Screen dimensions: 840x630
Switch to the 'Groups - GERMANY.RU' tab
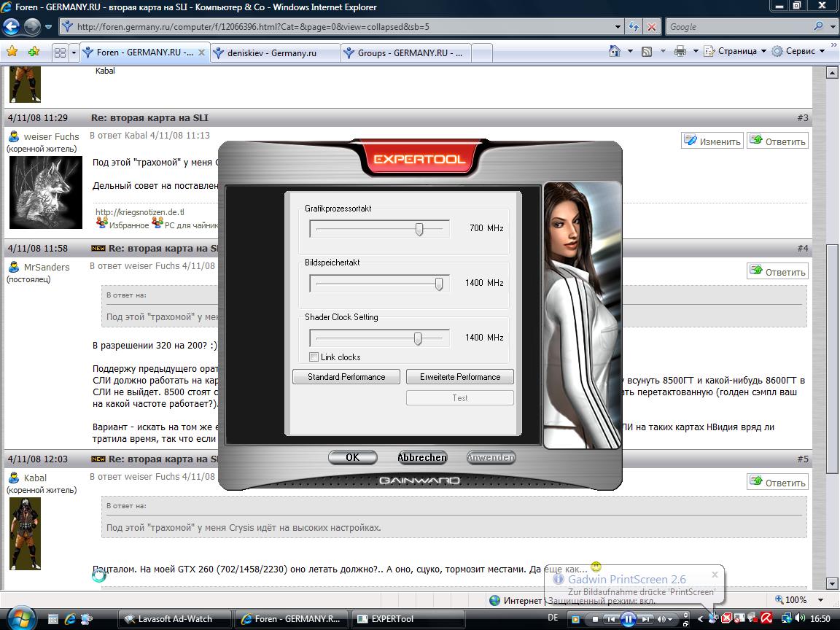click(405, 53)
